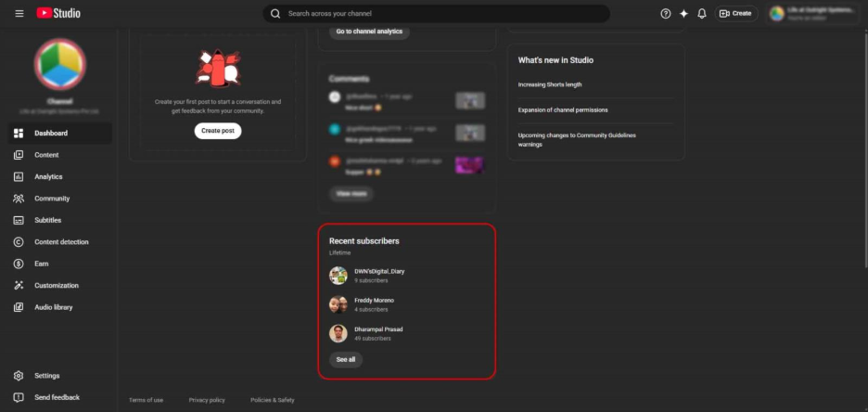The width and height of the screenshot is (868, 412).
Task: Select the Content icon in the sidebar
Action: coord(19,155)
